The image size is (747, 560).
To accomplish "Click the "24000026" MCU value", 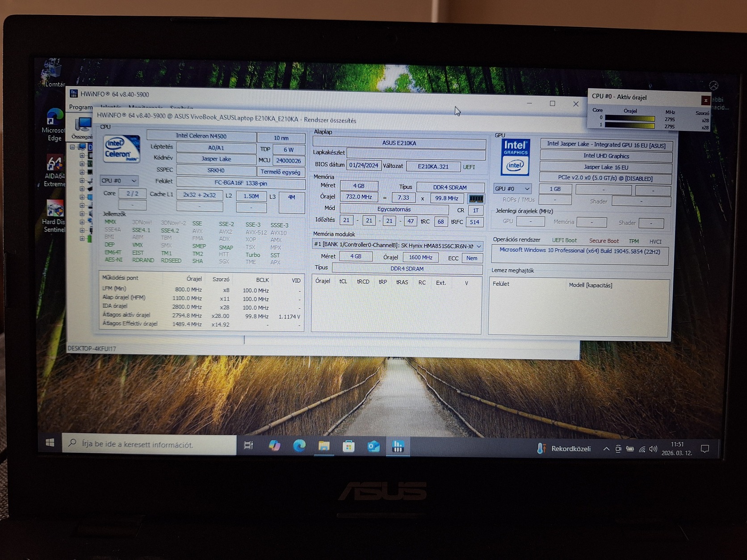I will 289,161.
